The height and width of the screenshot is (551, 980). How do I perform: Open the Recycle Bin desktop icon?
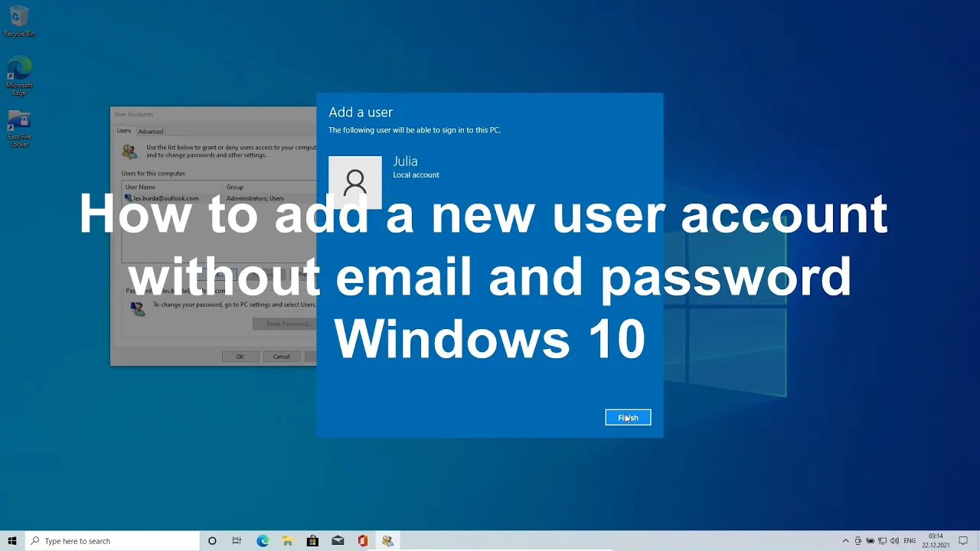[x=19, y=21]
